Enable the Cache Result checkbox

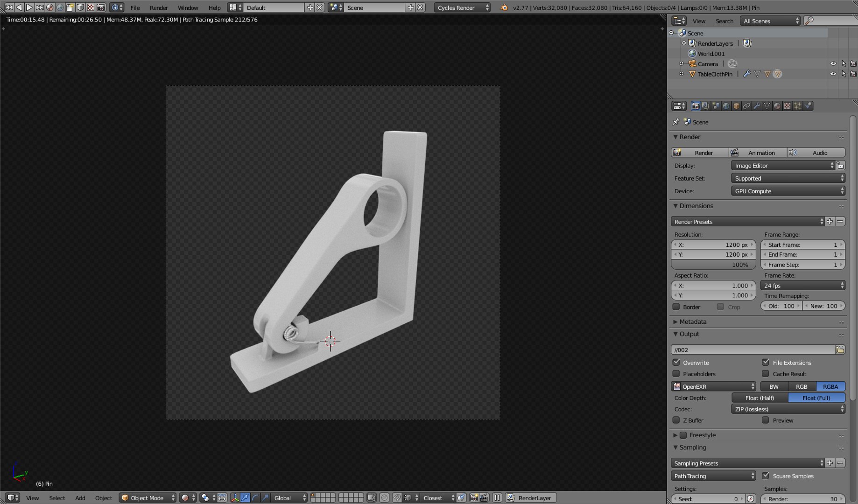coord(766,373)
